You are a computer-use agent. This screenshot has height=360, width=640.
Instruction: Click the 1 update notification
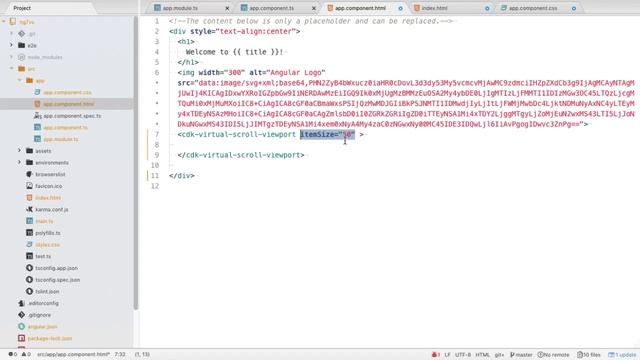coord(622,355)
